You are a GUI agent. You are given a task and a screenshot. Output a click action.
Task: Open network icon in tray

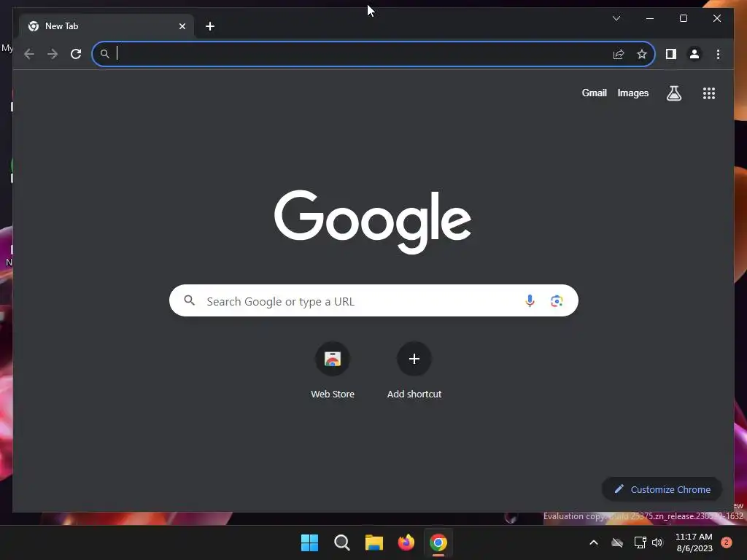click(x=640, y=542)
